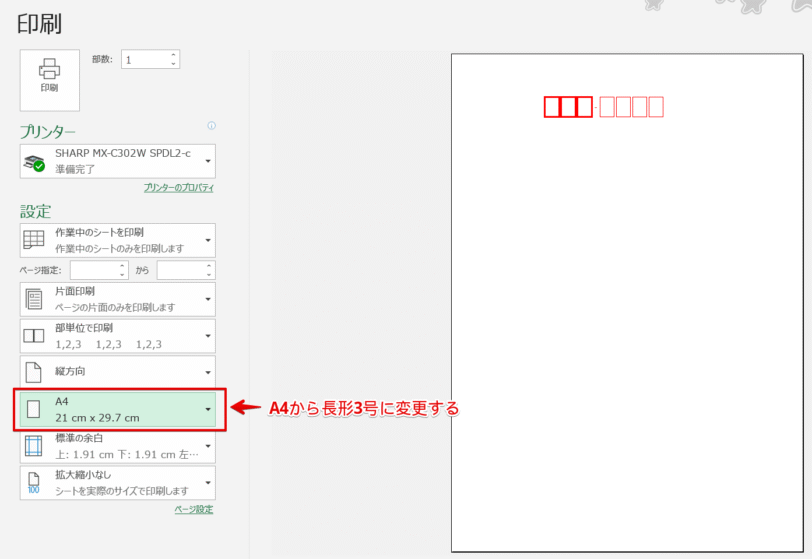Click the A4 paper size icon
Image resolution: width=812 pixels, height=559 pixels.
(33, 409)
